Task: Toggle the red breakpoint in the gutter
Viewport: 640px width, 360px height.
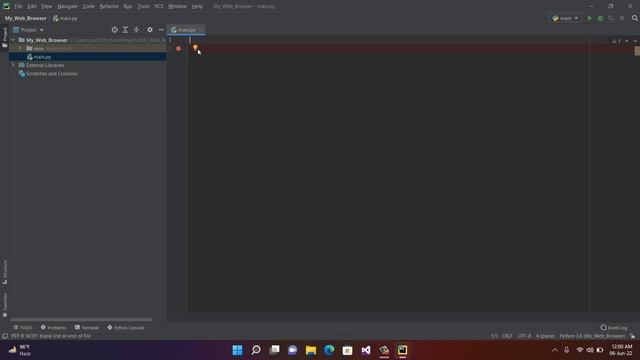Action: 178,49
